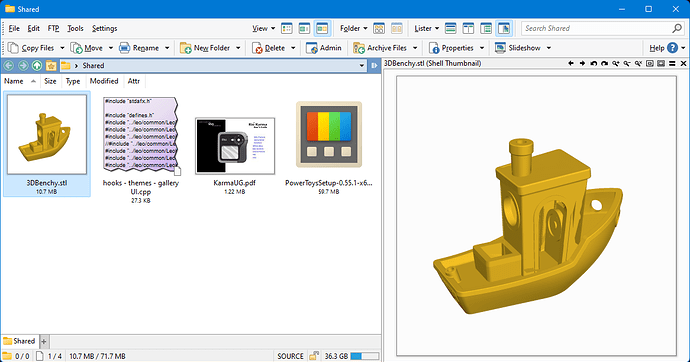Click the favorites star folder icon
Image resolution: width=690 pixels, height=362 pixels.
(x=51, y=66)
